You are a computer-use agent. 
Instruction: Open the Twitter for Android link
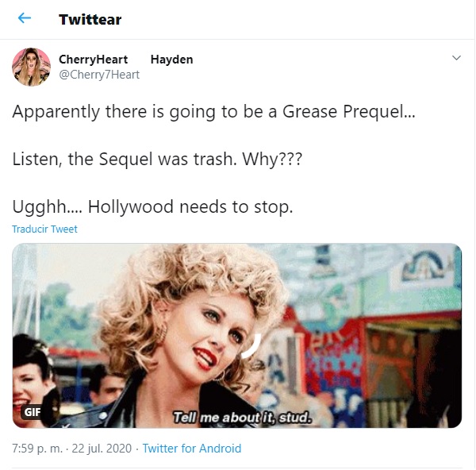pyautogui.click(x=191, y=449)
